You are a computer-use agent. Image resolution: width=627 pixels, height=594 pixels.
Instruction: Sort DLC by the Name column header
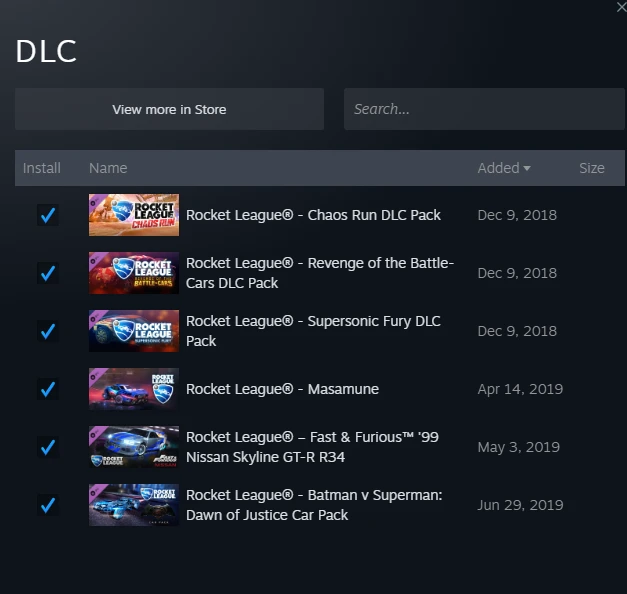108,168
